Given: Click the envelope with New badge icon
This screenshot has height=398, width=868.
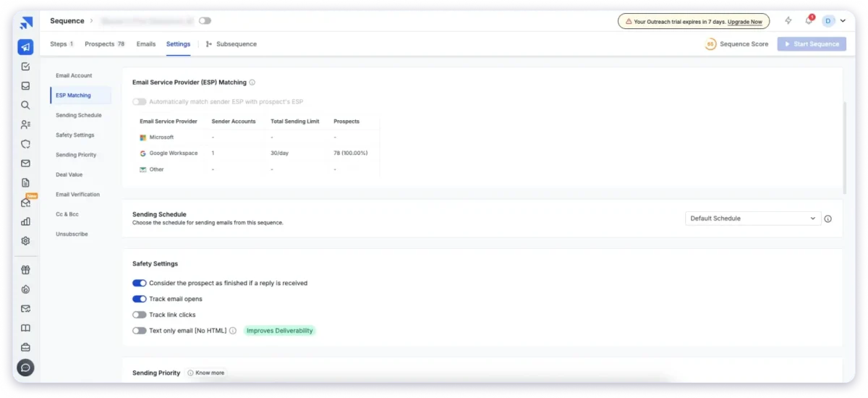Looking at the screenshot, I should click(x=26, y=203).
